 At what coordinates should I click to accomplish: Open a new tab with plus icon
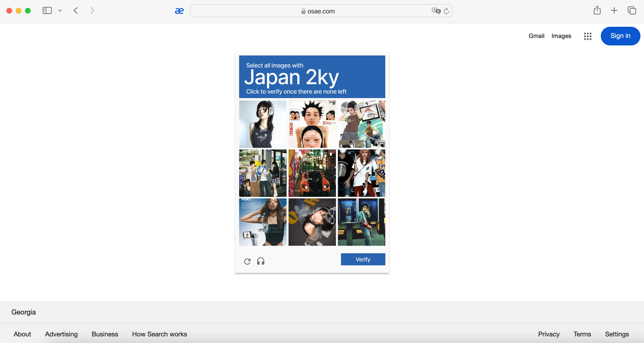(x=614, y=10)
